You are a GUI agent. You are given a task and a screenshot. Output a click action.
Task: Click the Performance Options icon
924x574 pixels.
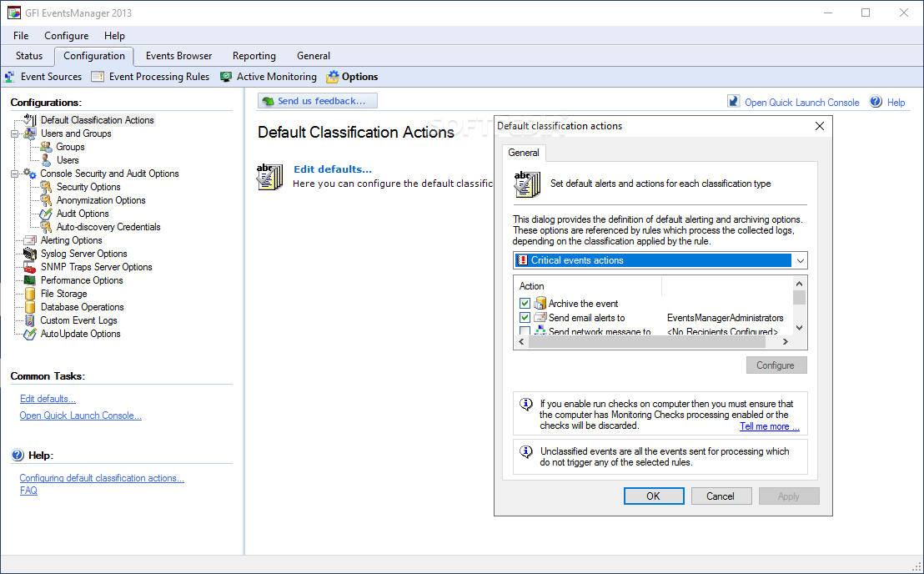[30, 280]
